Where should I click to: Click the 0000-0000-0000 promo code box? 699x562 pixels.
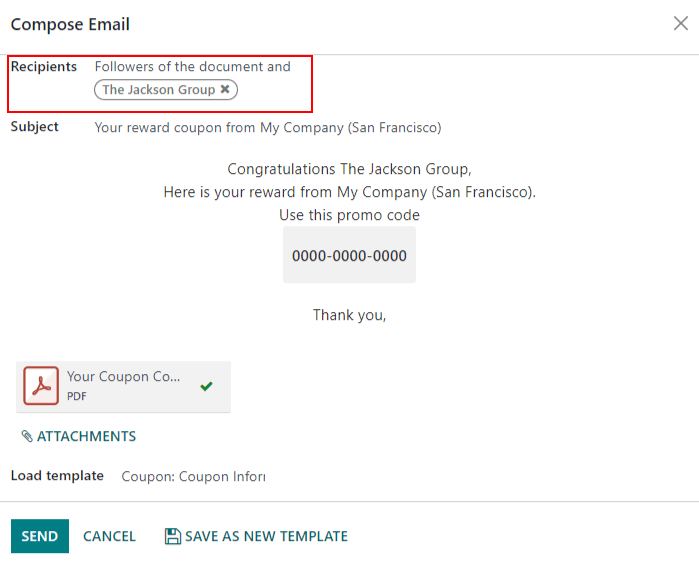(349, 255)
